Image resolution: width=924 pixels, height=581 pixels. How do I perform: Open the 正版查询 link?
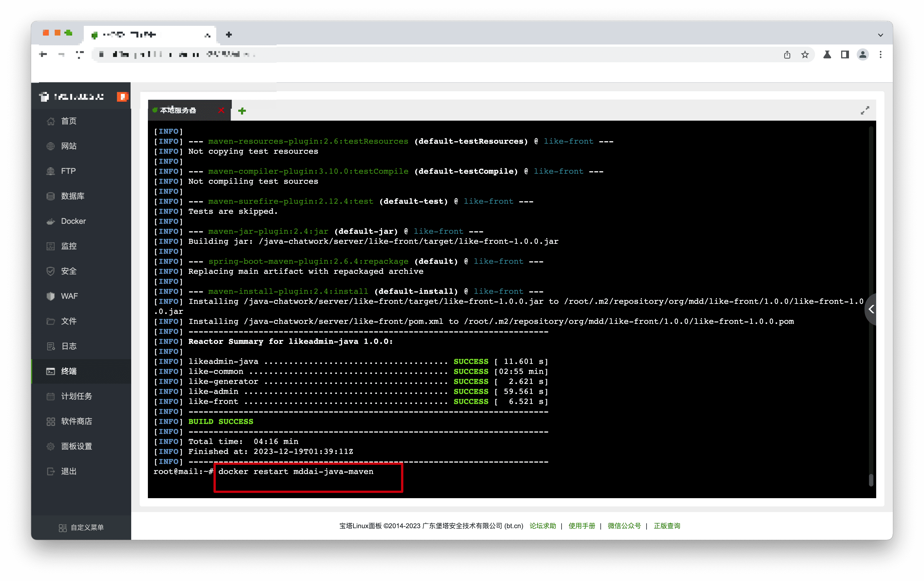tap(667, 526)
